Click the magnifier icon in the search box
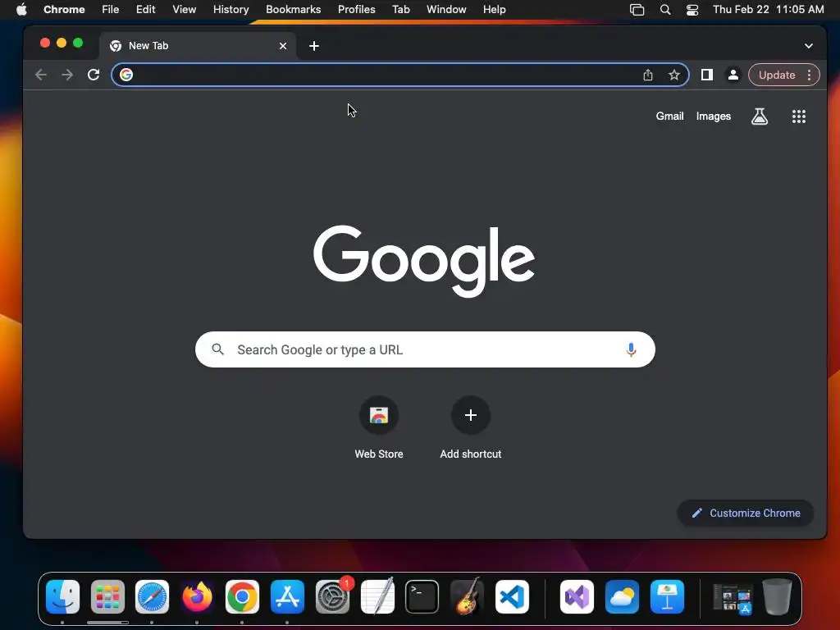840x630 pixels. 217,349
